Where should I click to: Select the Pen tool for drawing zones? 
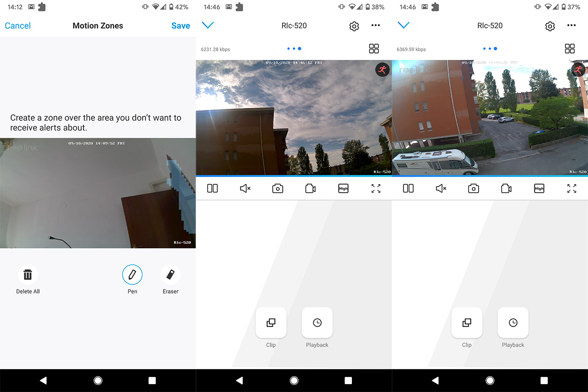coord(132,275)
